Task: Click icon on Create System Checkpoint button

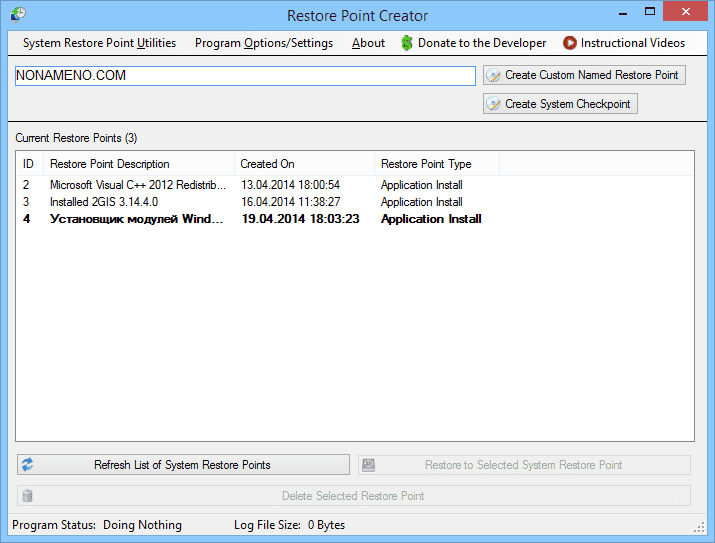Action: click(x=494, y=104)
